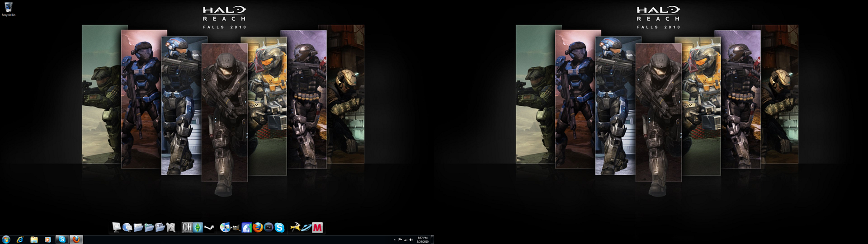The width and height of the screenshot is (868, 244).
Task: Launch the dark round screen icon in dock
Action: [x=269, y=227]
